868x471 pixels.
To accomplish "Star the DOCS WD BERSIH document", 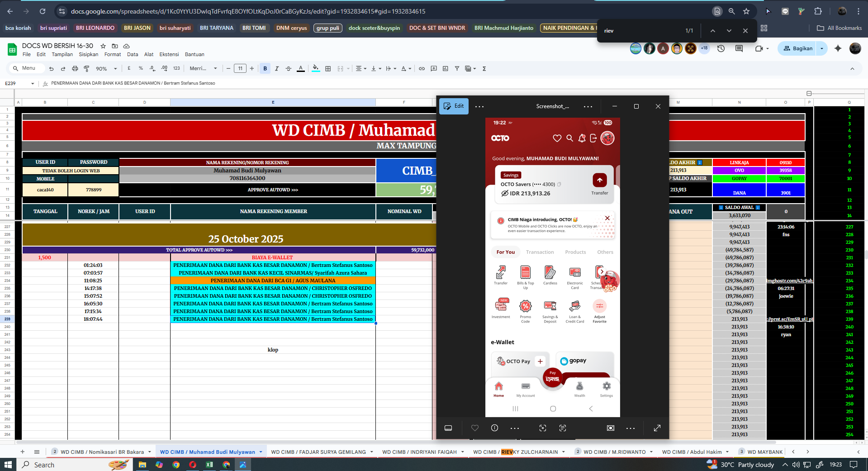I will click(103, 46).
